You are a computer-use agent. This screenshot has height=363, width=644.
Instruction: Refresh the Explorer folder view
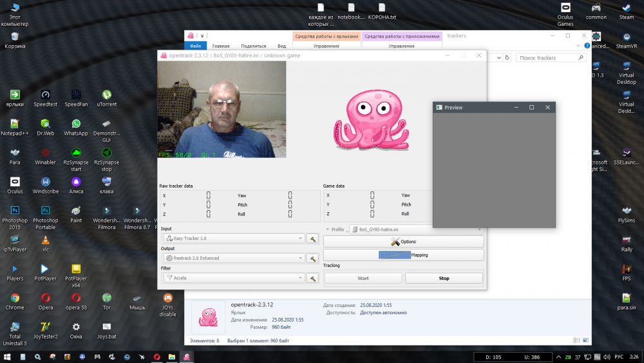[507, 58]
